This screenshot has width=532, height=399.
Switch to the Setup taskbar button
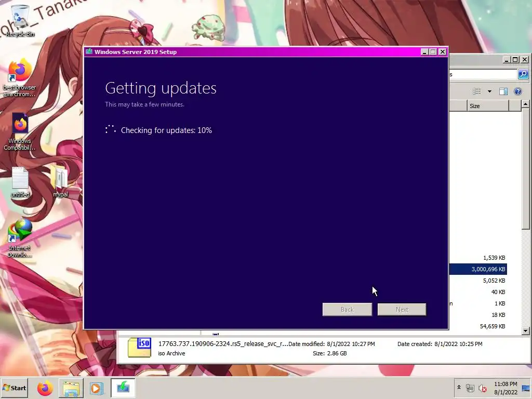(123, 388)
